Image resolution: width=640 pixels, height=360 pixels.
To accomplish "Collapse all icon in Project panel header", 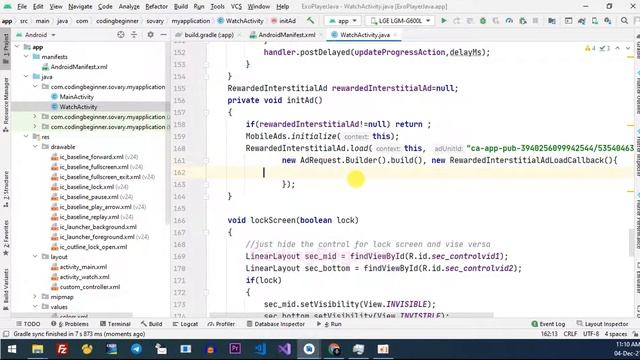I will pos(134,35).
